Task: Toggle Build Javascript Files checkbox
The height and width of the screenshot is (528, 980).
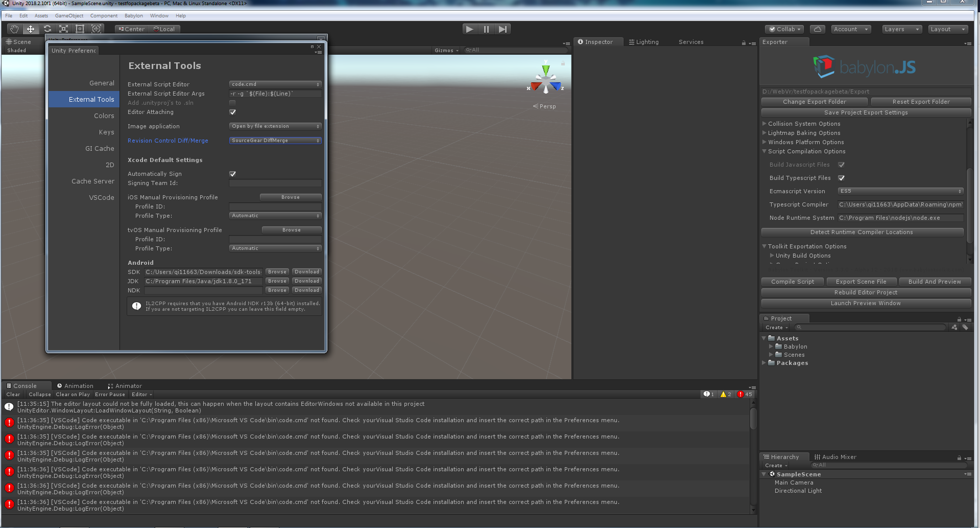Action: pos(842,165)
